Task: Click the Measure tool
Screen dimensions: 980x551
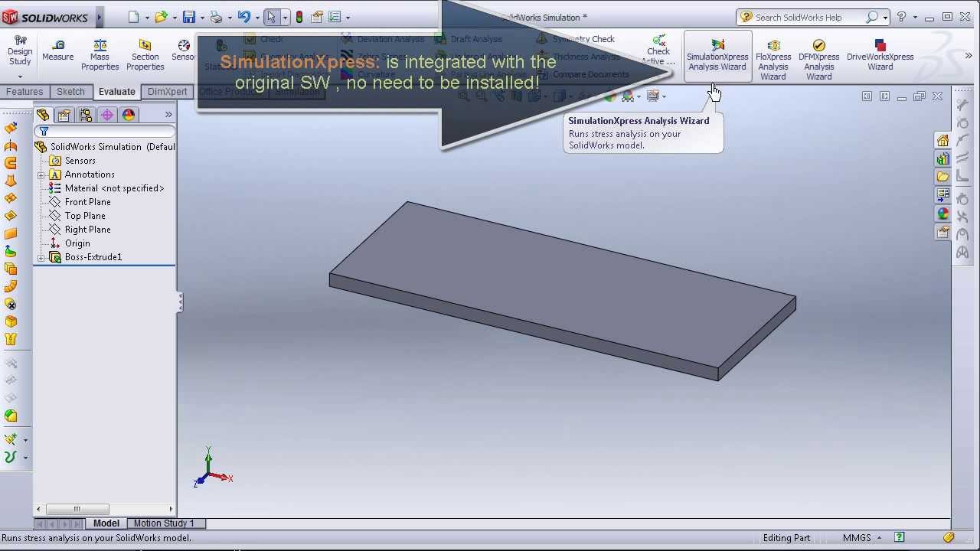Action: (x=58, y=51)
